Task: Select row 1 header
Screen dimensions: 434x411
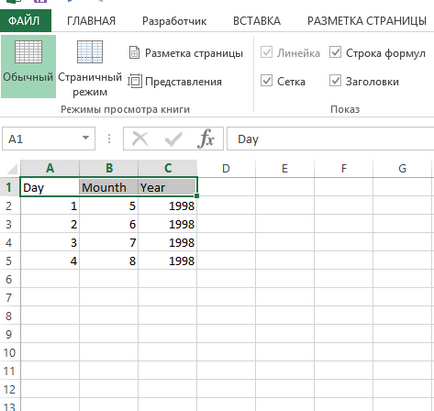Action: pyautogui.click(x=10, y=187)
